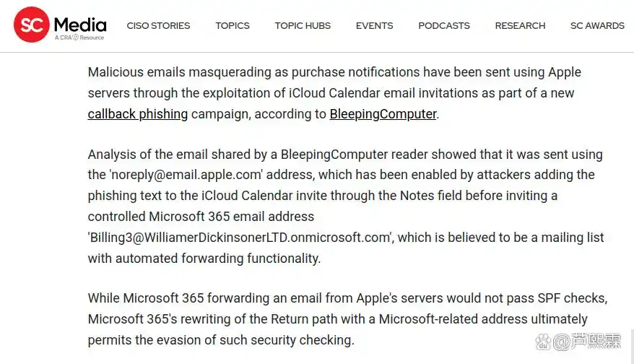Click the Media wordmark beside the logo

click(x=80, y=25)
